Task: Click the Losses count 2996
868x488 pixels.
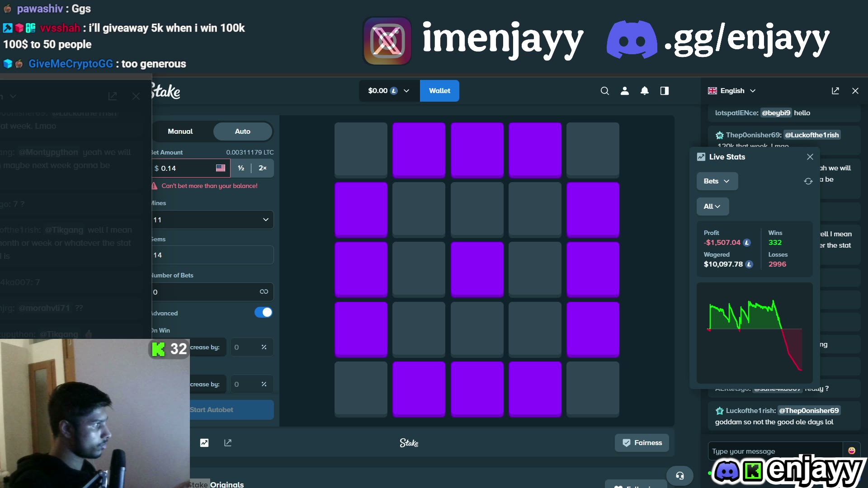Action: pyautogui.click(x=777, y=264)
